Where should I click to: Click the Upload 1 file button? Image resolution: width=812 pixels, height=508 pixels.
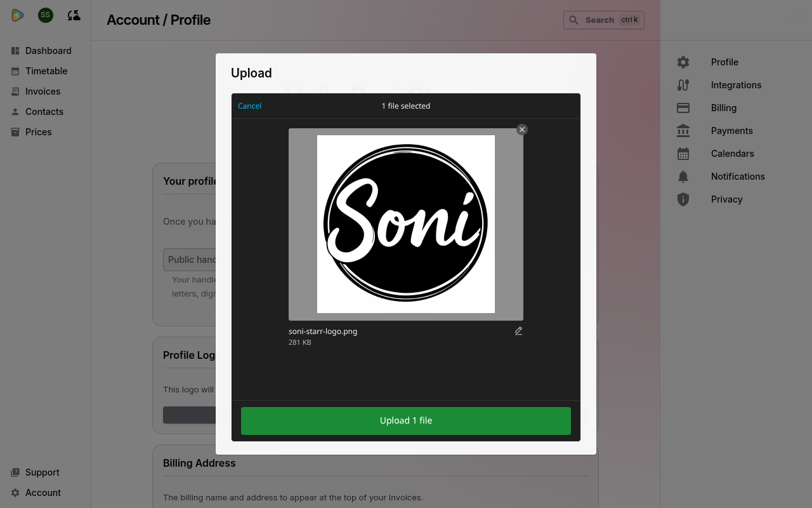tap(406, 421)
